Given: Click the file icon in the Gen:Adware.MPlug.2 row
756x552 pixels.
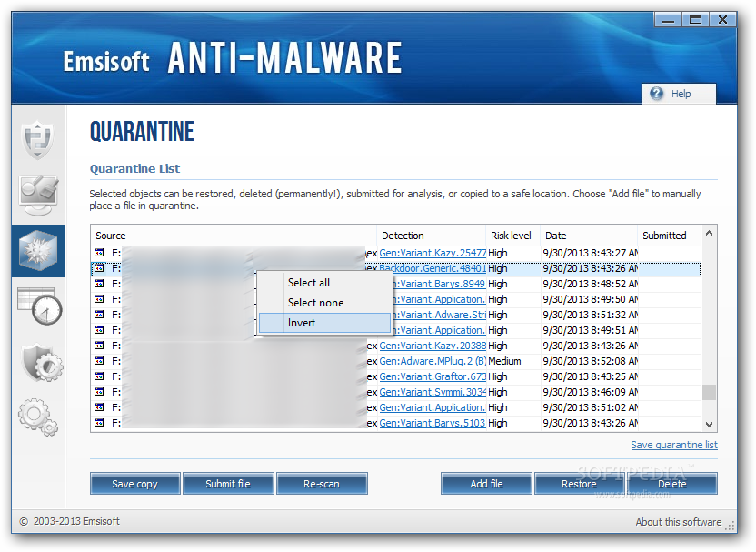Looking at the screenshot, I should pos(99,360).
